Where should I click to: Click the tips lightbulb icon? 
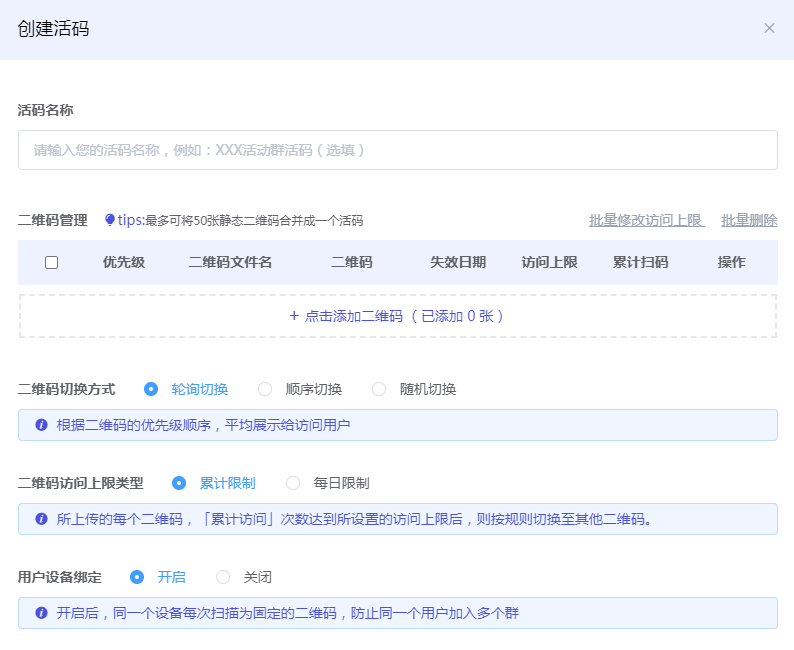[109, 220]
